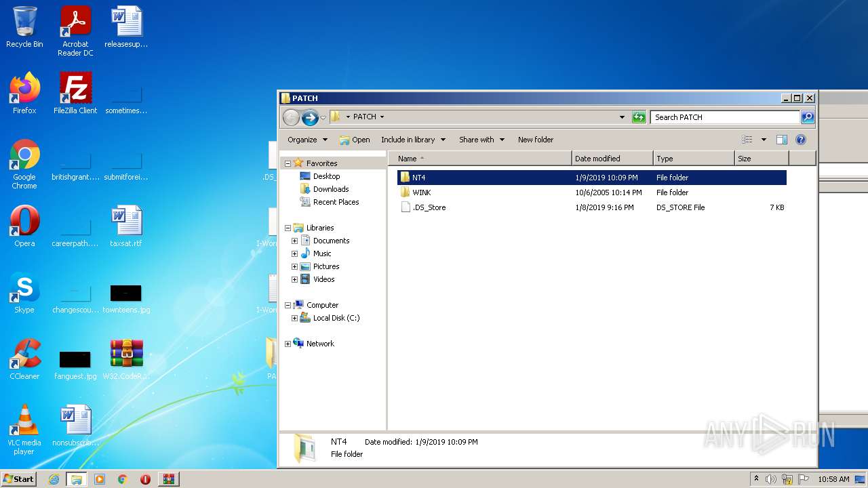Open the address bar history dropdown
The image size is (868, 488).
tap(622, 117)
